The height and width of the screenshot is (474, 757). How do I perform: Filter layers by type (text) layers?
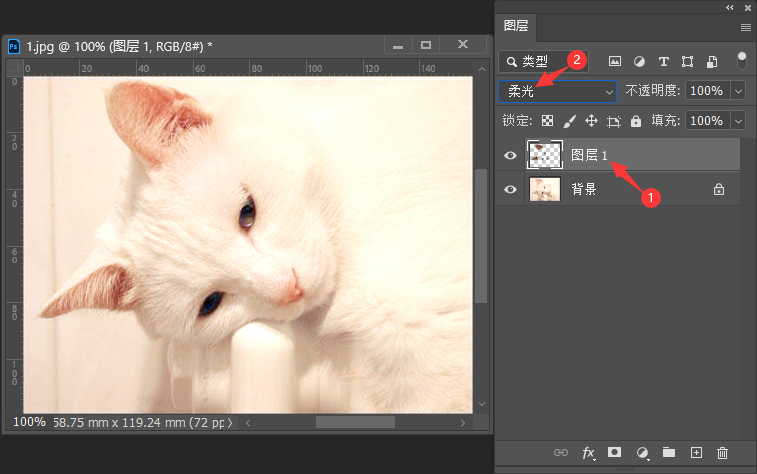[x=663, y=61]
